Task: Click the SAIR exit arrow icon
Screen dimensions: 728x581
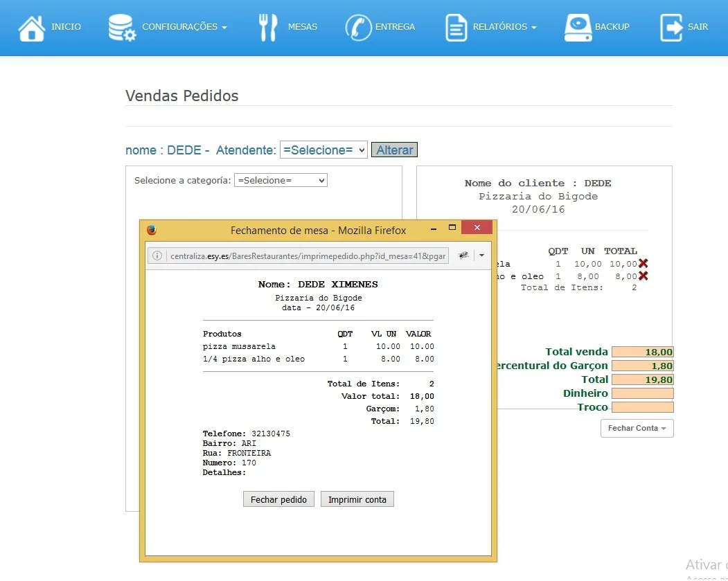Action: tap(671, 28)
